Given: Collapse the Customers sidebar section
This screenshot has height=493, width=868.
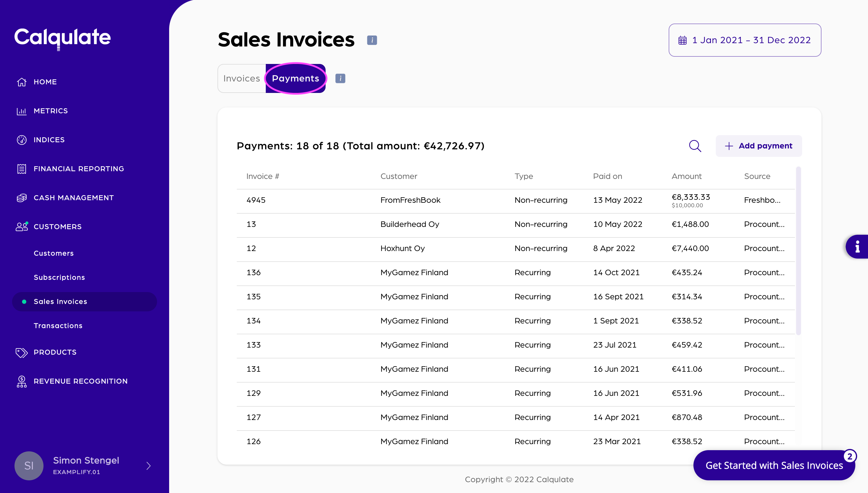Looking at the screenshot, I should point(58,227).
